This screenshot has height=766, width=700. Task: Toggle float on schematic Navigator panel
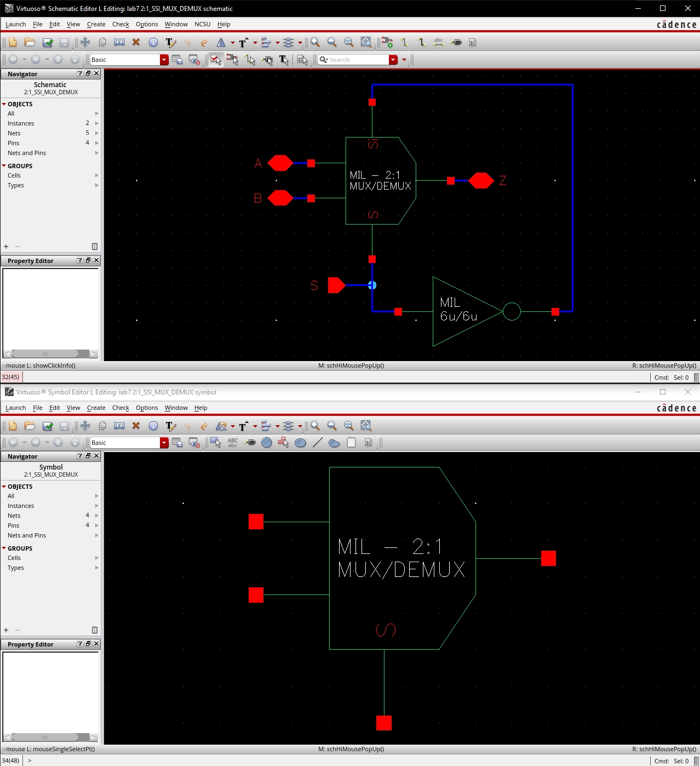pos(88,73)
